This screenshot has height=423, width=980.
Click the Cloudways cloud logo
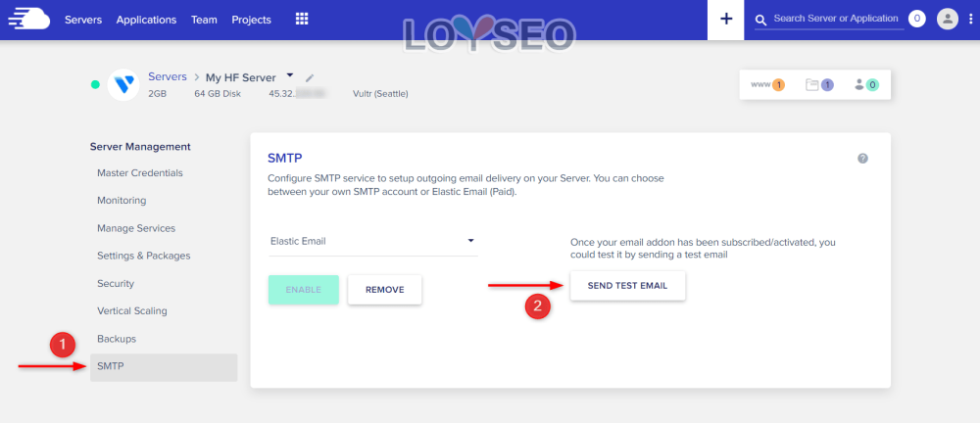[28, 20]
